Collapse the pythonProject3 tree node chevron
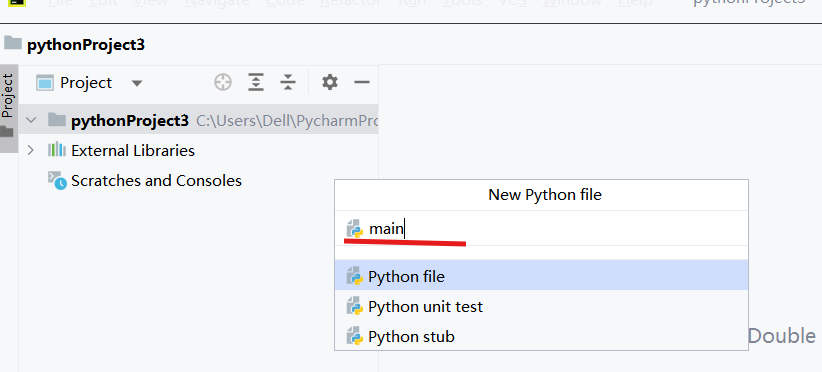This screenshot has height=372, width=822. click(x=31, y=121)
